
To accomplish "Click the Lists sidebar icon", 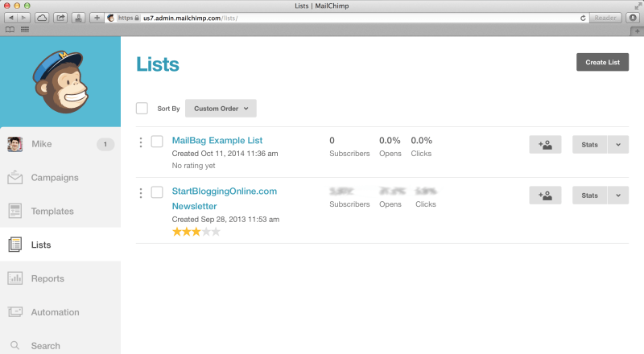I will [15, 245].
